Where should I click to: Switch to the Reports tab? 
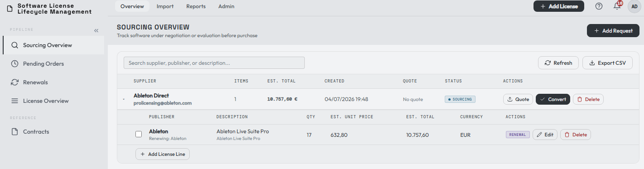point(196,6)
